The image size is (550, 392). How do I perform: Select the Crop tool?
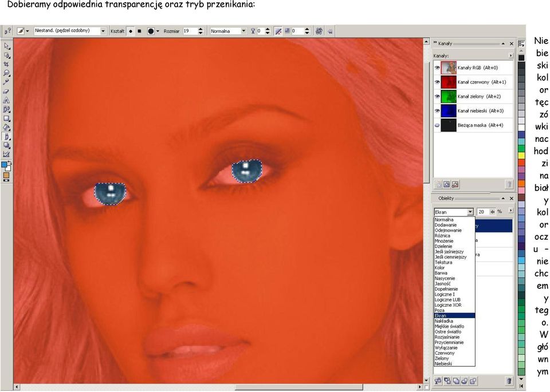[7, 64]
